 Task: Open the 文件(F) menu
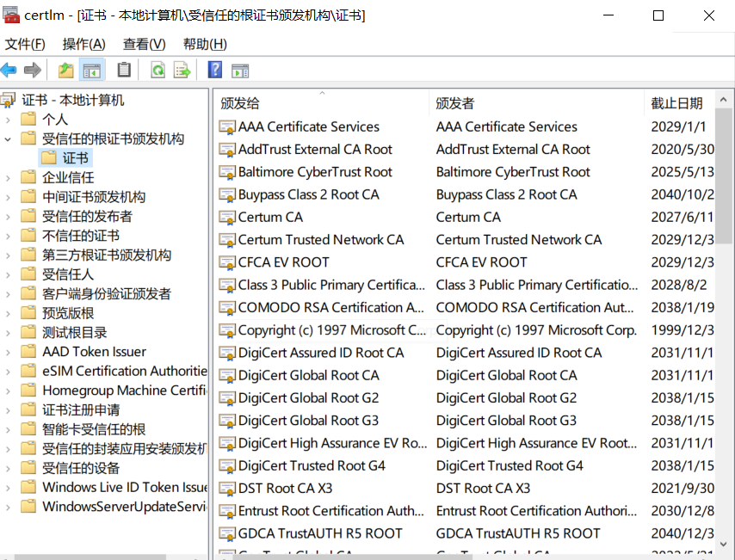pyautogui.click(x=25, y=44)
